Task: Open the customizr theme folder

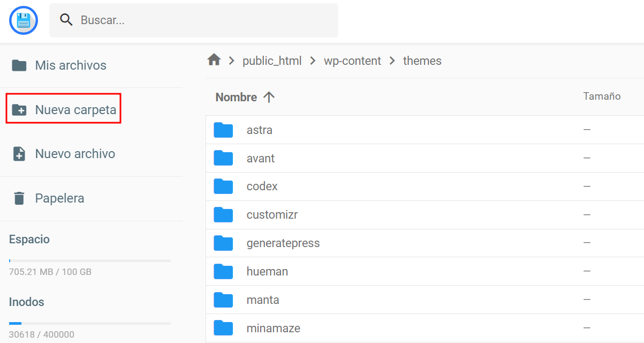Action: (272, 214)
